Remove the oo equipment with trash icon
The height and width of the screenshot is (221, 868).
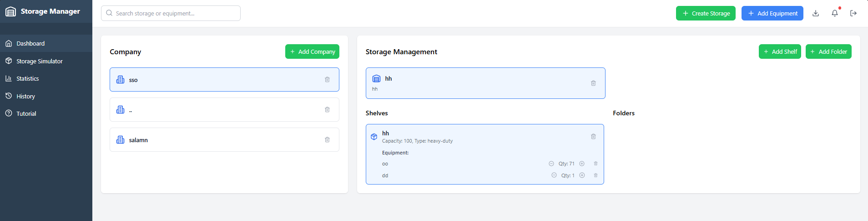point(595,164)
